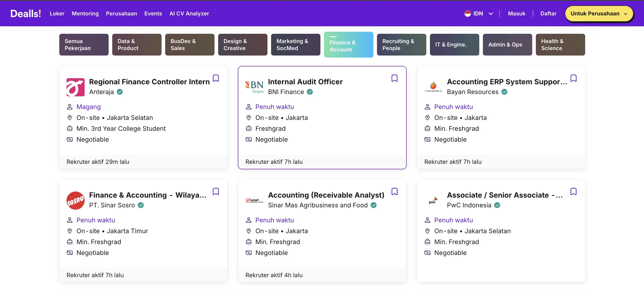The image size is (644, 291).
Task: Expand the Untuk Perusahaan dropdown button
Action: (599, 14)
